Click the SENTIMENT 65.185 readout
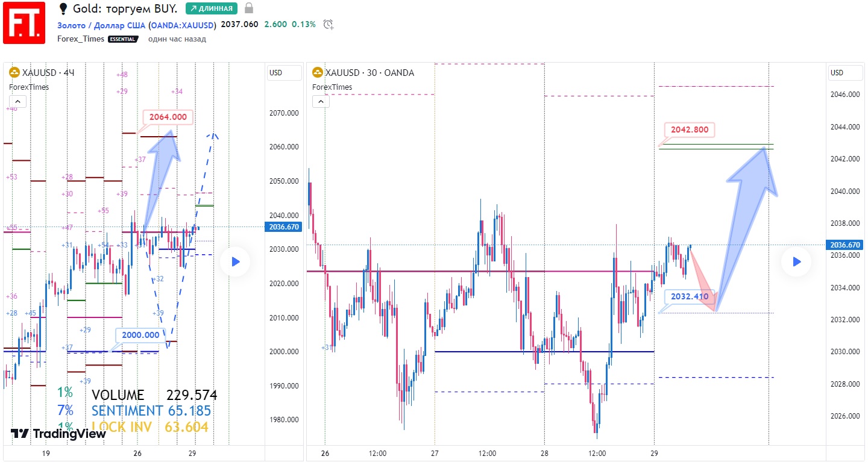868x465 pixels. tap(151, 411)
